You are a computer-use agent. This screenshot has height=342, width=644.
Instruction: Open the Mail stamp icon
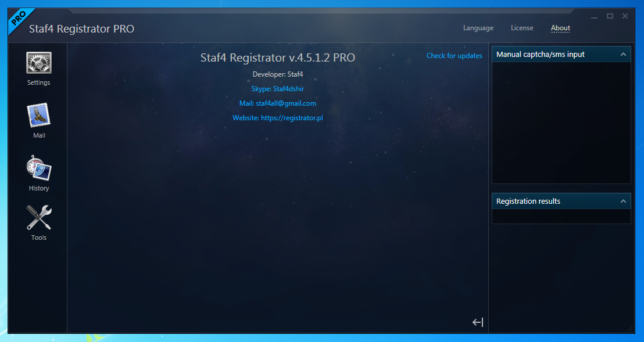39,116
